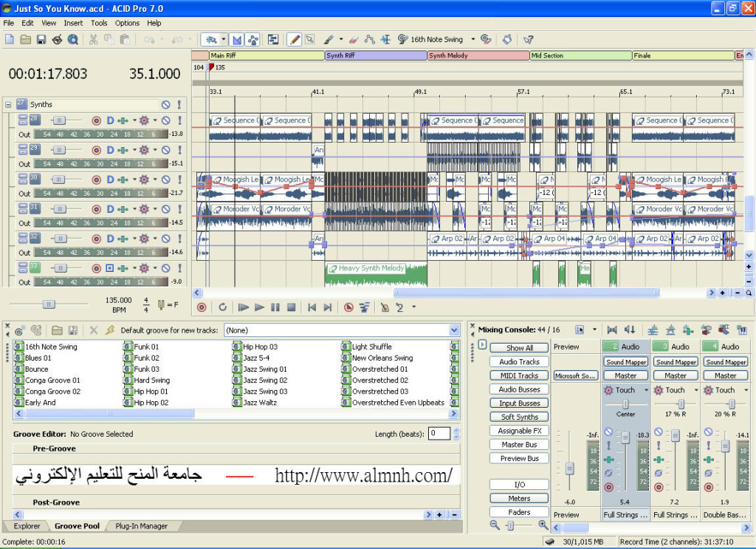Open groove folder icon in Groove Pool toolbar
The image size is (756, 549).
pyautogui.click(x=57, y=330)
